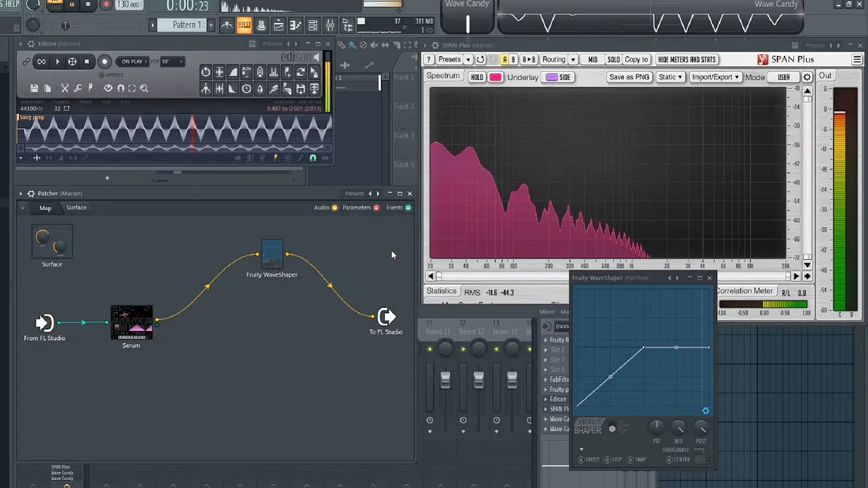The width and height of the screenshot is (868, 488).
Task: Click the Edison save floppy icon
Action: pos(35,88)
